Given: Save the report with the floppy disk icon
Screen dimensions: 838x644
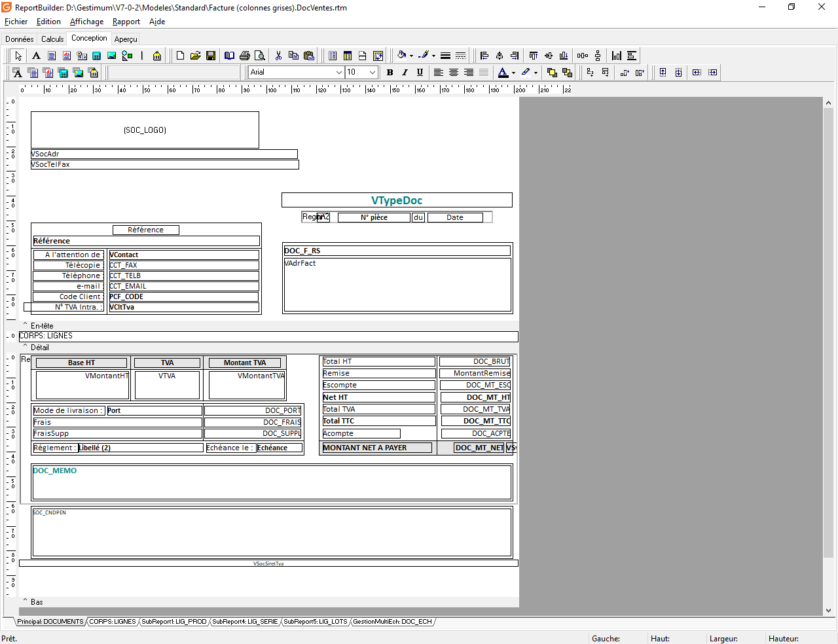Looking at the screenshot, I should 211,56.
